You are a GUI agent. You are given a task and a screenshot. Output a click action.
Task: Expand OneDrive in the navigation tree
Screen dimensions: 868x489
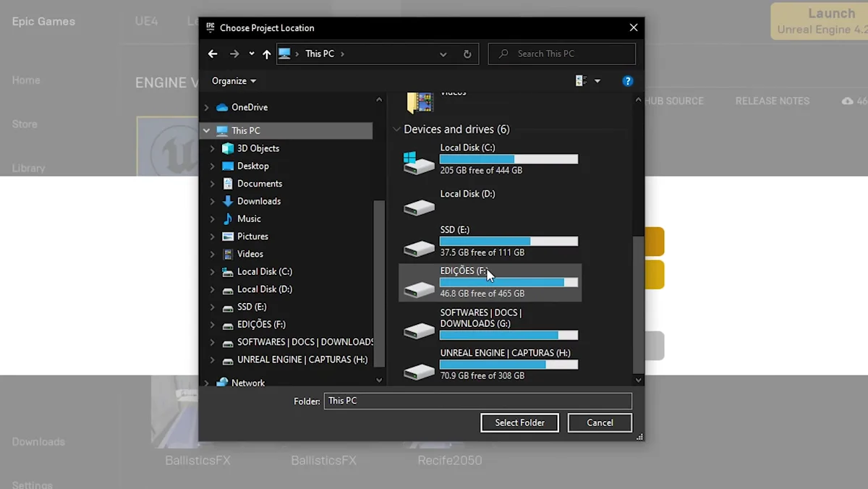click(206, 107)
